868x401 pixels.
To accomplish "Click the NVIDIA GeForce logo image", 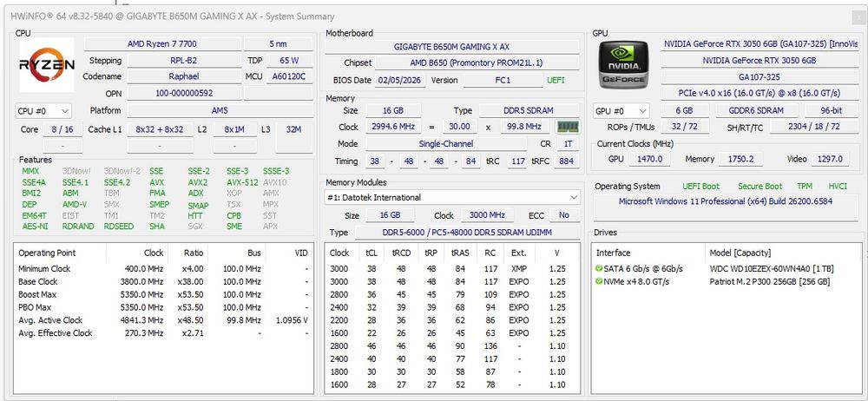I will tap(624, 65).
